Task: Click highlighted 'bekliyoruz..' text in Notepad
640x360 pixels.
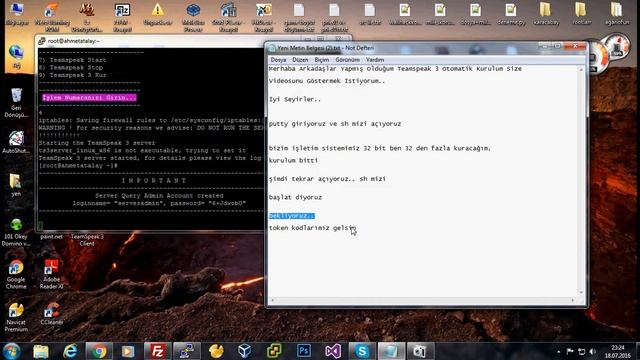Action: [x=291, y=216]
